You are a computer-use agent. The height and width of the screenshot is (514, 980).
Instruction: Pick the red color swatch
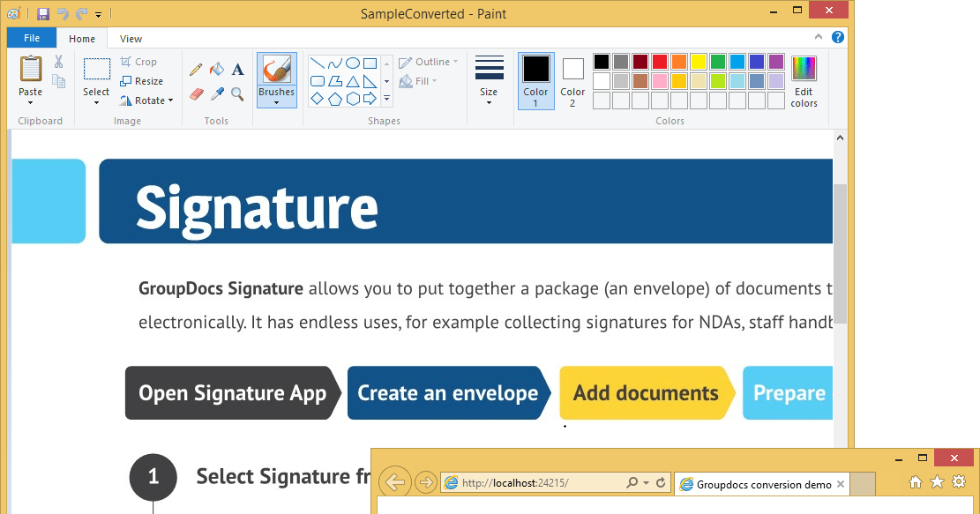[x=659, y=60]
